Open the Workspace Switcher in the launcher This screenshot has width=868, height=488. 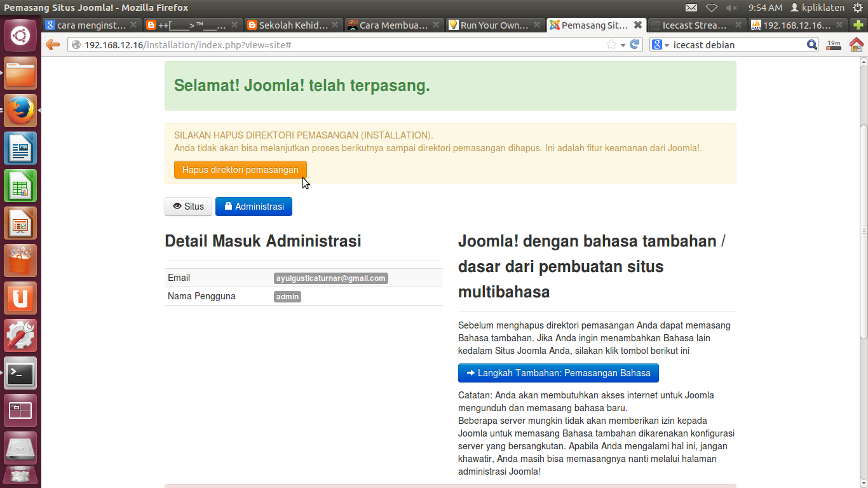[20, 411]
